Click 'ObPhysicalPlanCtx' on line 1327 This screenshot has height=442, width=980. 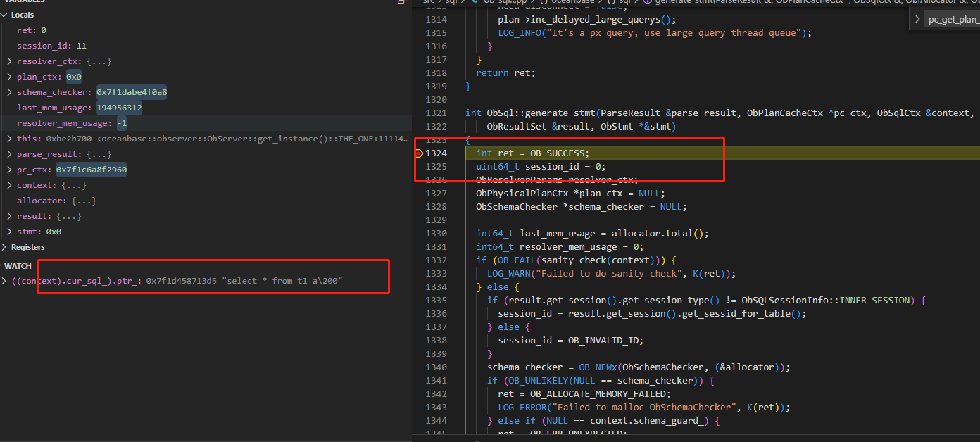pos(522,193)
